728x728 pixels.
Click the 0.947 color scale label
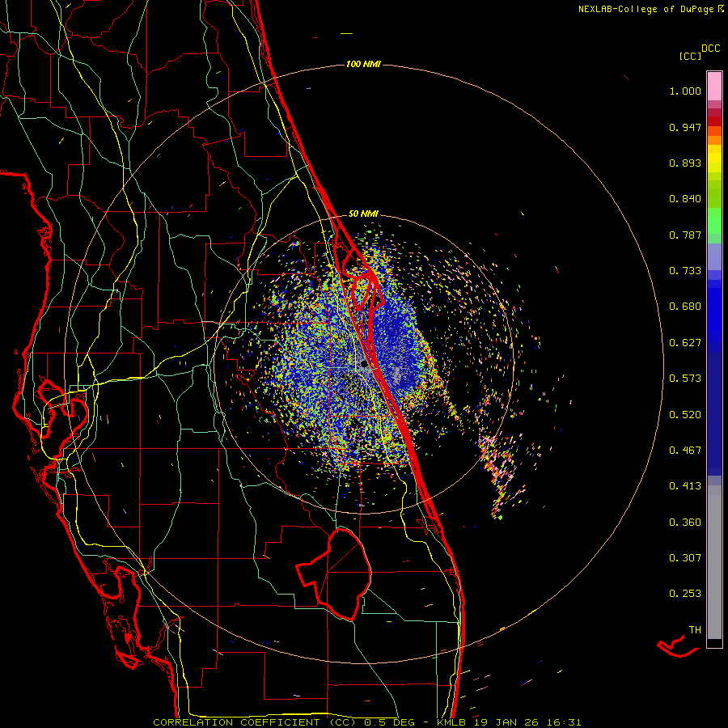point(685,127)
